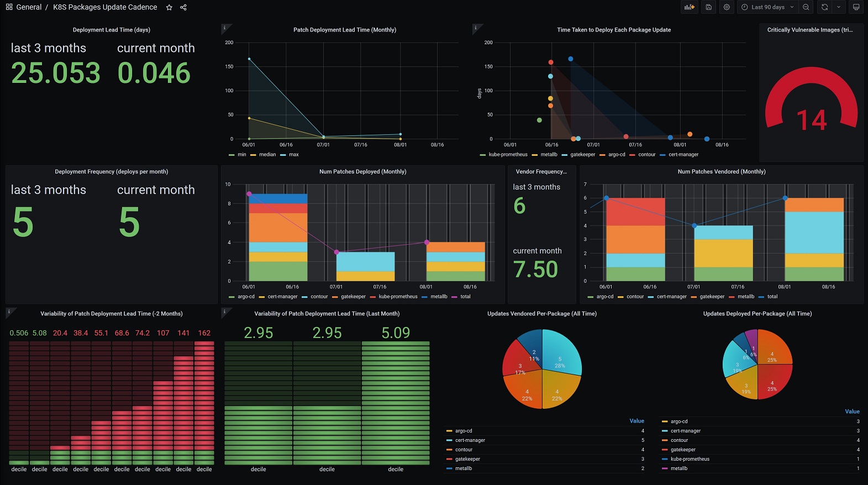
Task: Sort Updates Vendored legend by Value header
Action: click(636, 421)
